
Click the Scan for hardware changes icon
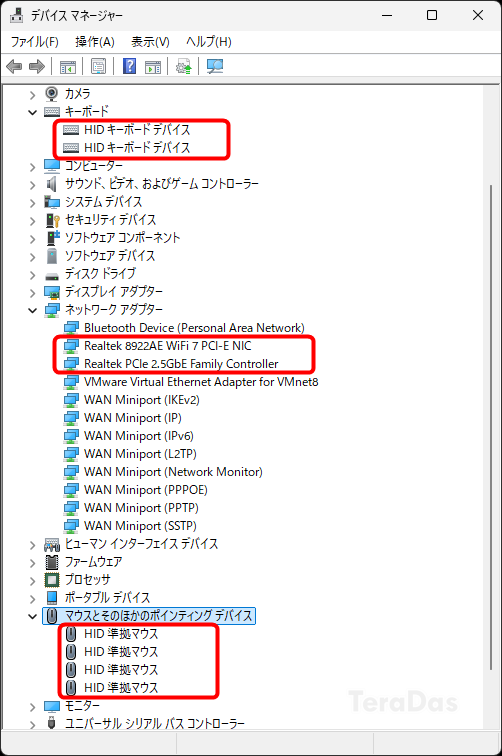(215, 66)
